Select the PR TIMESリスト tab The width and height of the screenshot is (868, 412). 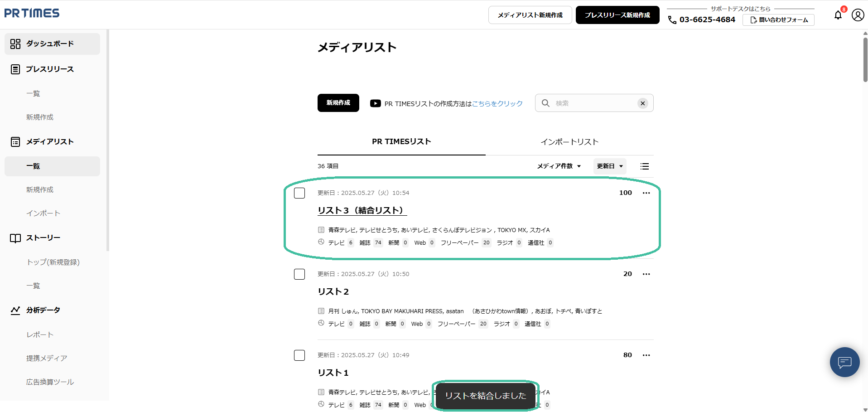(401, 142)
